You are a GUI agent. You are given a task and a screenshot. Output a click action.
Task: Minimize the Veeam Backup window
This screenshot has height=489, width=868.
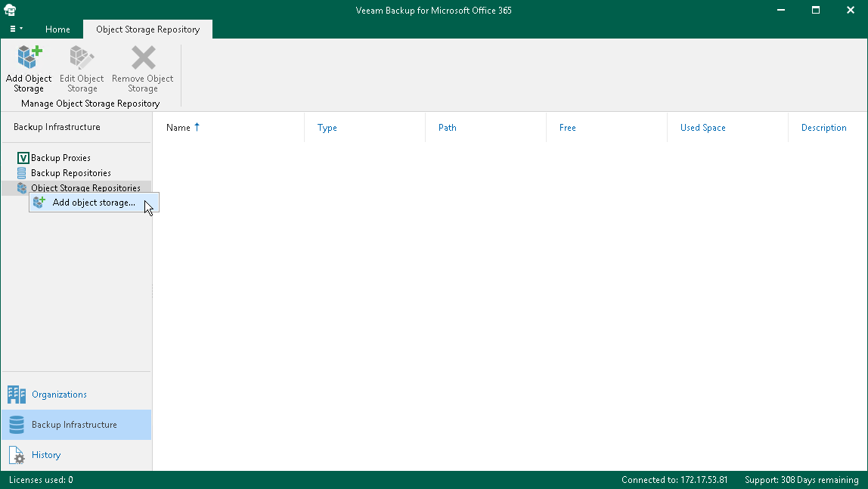(781, 10)
